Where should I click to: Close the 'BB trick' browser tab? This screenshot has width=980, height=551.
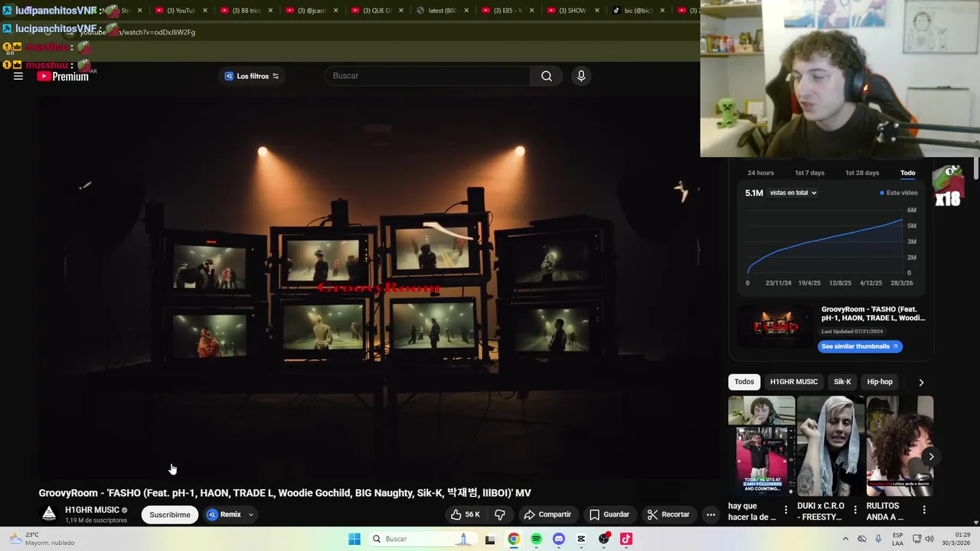tap(270, 11)
